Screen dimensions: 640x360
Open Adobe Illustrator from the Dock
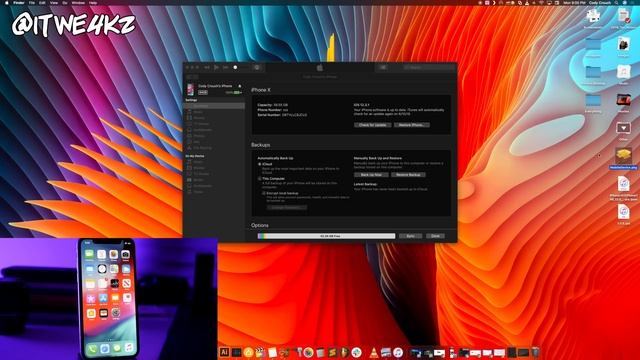point(224,352)
